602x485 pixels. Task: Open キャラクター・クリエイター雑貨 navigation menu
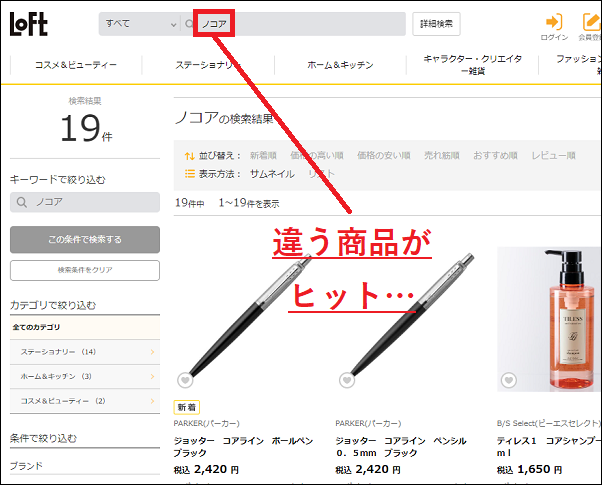click(x=472, y=65)
